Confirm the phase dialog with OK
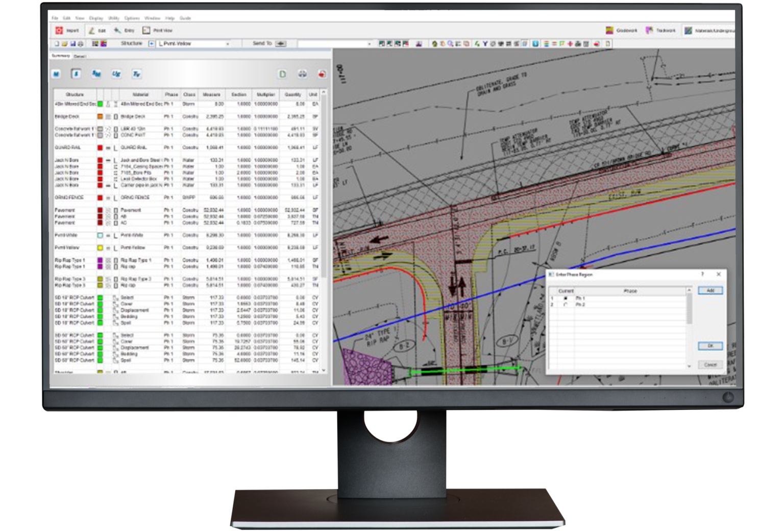The image size is (784, 532). click(710, 346)
